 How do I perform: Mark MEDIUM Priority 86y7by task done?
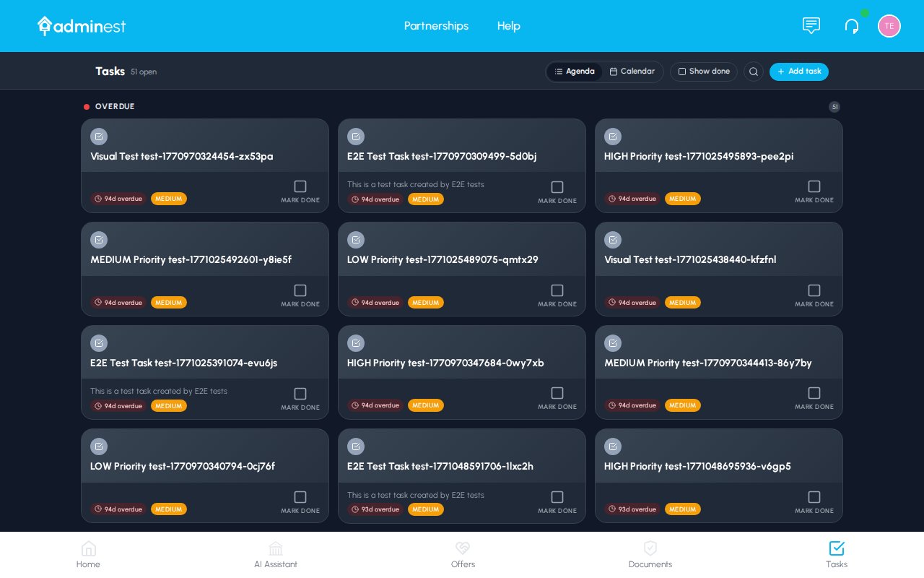point(814,393)
